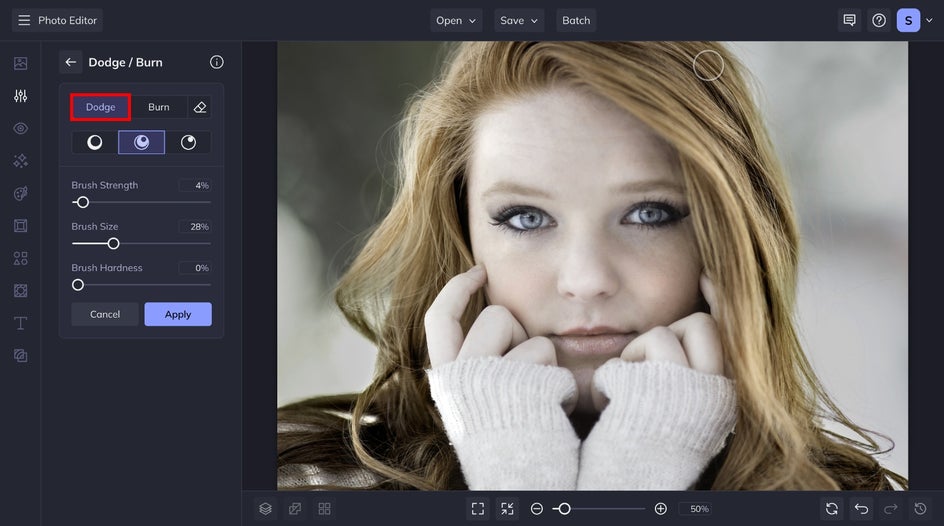This screenshot has width=944, height=526.
Task: Open the layers panel icon
Action: click(x=266, y=509)
